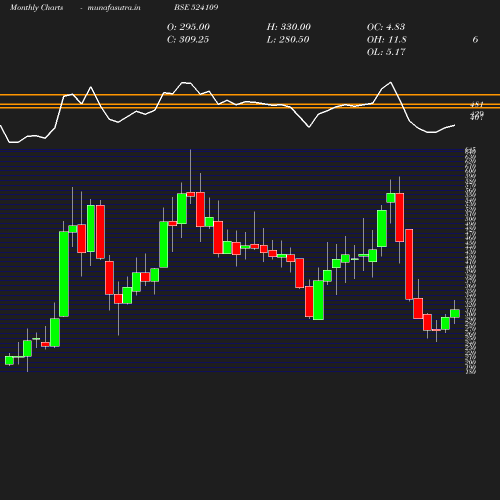This screenshot has height=500, width=500.
Task: Click the "OC: 4.83" reading
Action: (386, 27)
